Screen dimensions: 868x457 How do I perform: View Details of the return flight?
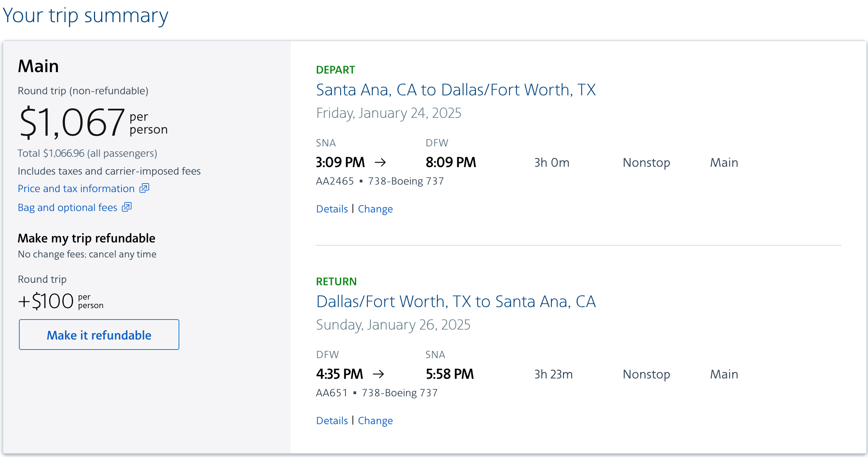coord(331,421)
